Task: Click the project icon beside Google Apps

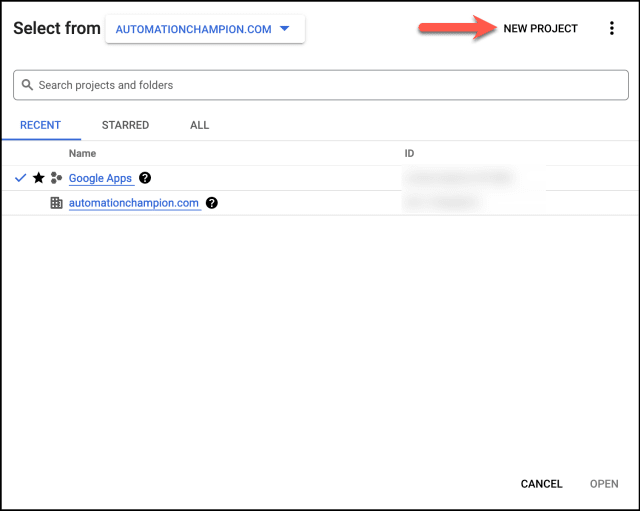Action: [x=56, y=178]
